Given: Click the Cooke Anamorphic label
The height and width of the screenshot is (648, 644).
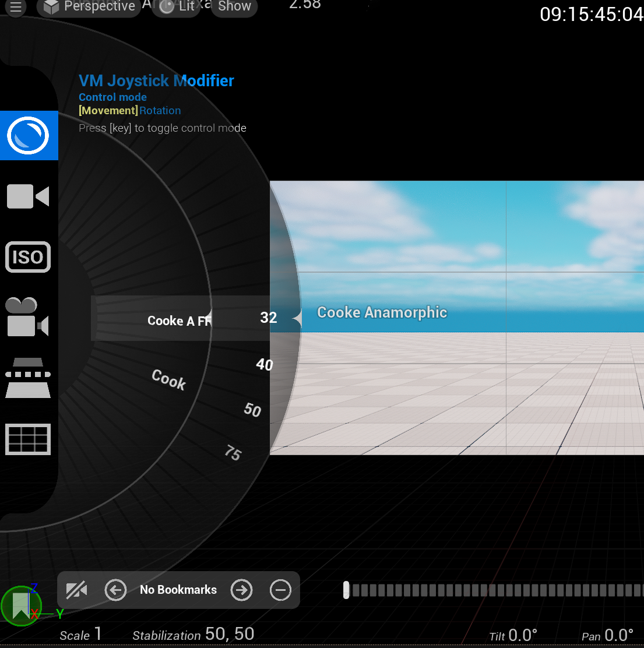Looking at the screenshot, I should click(382, 312).
